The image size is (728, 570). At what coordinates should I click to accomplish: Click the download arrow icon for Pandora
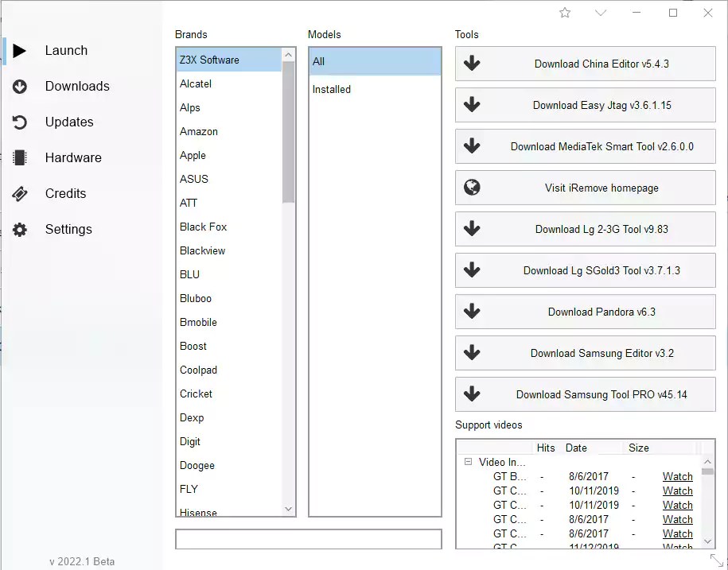click(x=472, y=311)
